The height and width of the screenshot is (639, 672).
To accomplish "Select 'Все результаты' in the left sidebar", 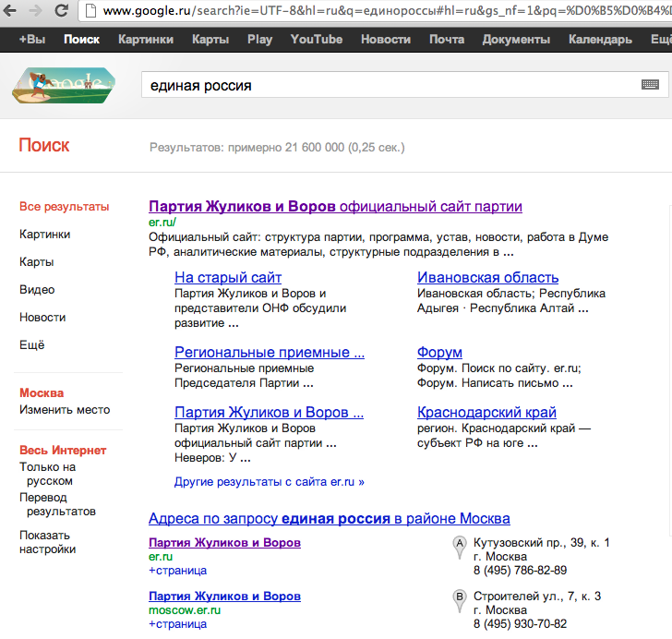I will 65,207.
